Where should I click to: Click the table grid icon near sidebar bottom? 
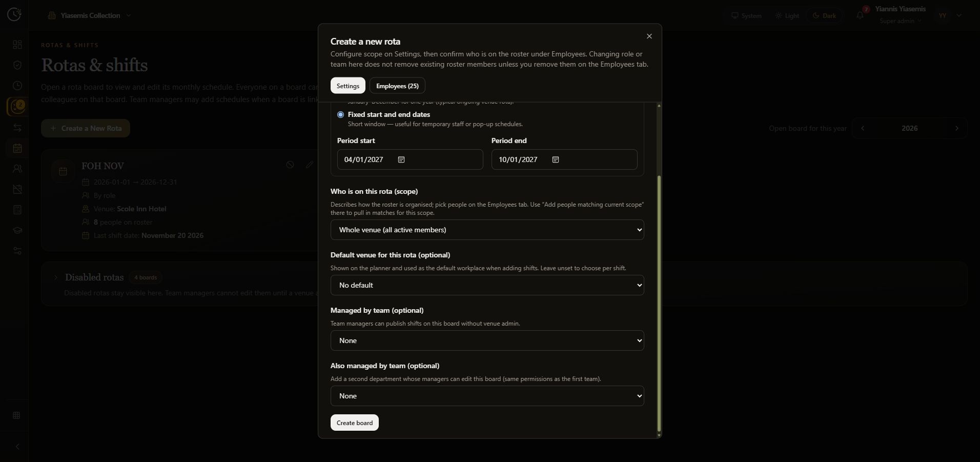point(16,415)
